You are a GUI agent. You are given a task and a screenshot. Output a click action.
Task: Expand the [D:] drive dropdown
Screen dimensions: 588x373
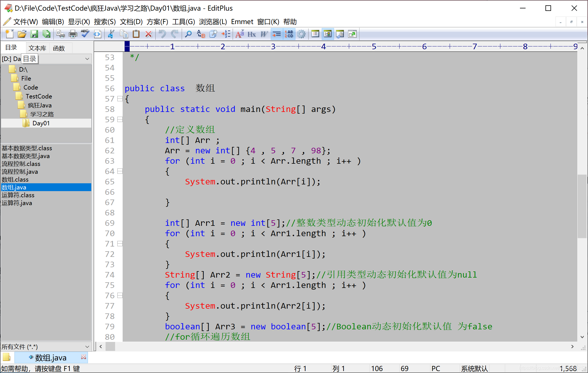click(x=87, y=59)
